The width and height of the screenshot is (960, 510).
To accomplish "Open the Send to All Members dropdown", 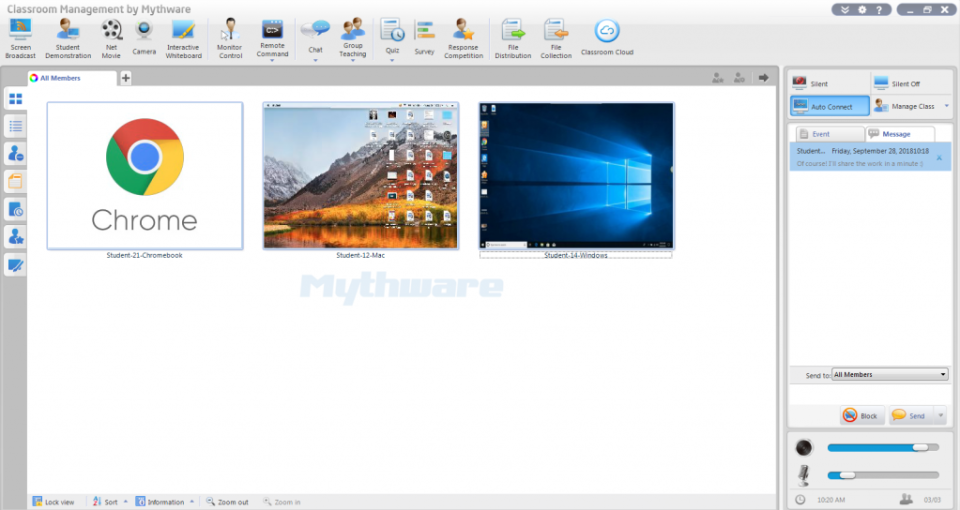I will tap(890, 374).
